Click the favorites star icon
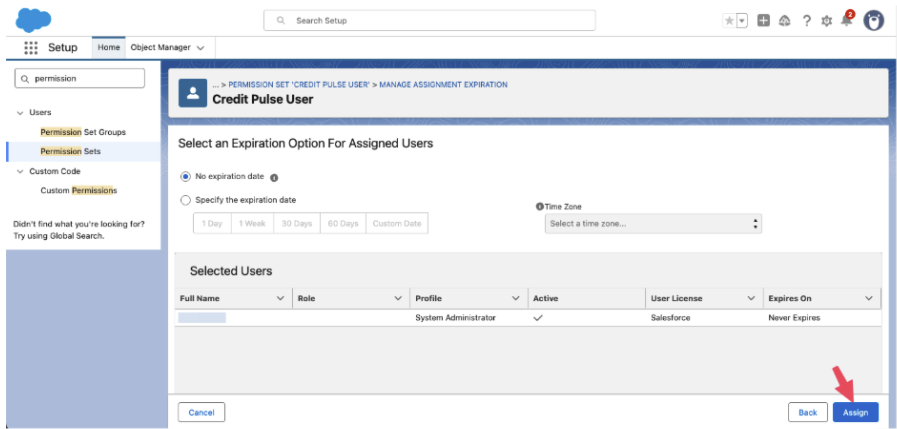897x429 pixels. pyautogui.click(x=729, y=21)
